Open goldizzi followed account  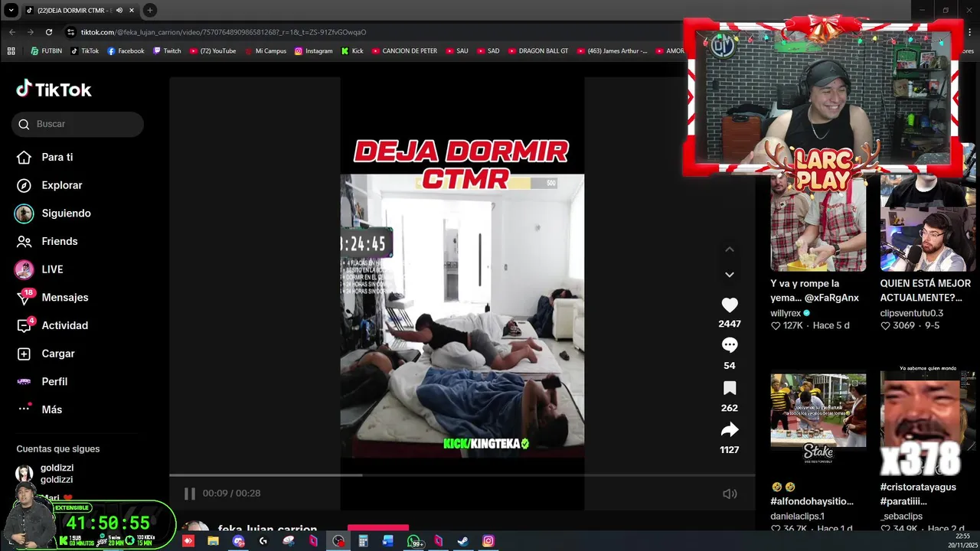pyautogui.click(x=44, y=474)
